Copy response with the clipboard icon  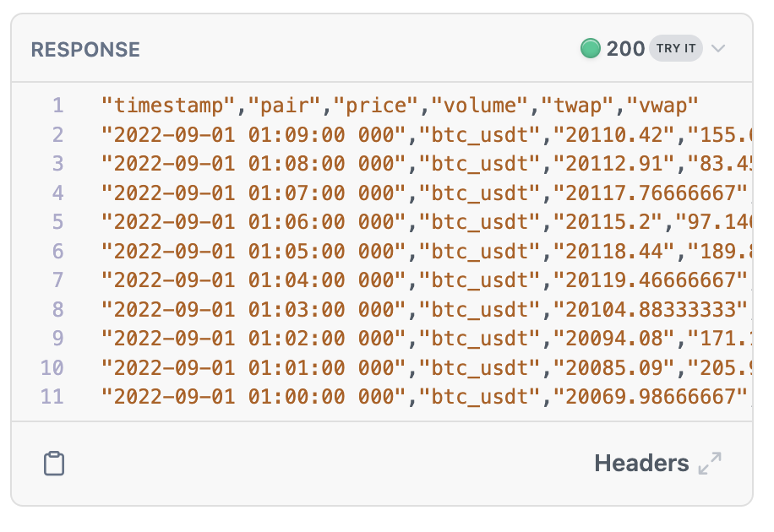(54, 464)
